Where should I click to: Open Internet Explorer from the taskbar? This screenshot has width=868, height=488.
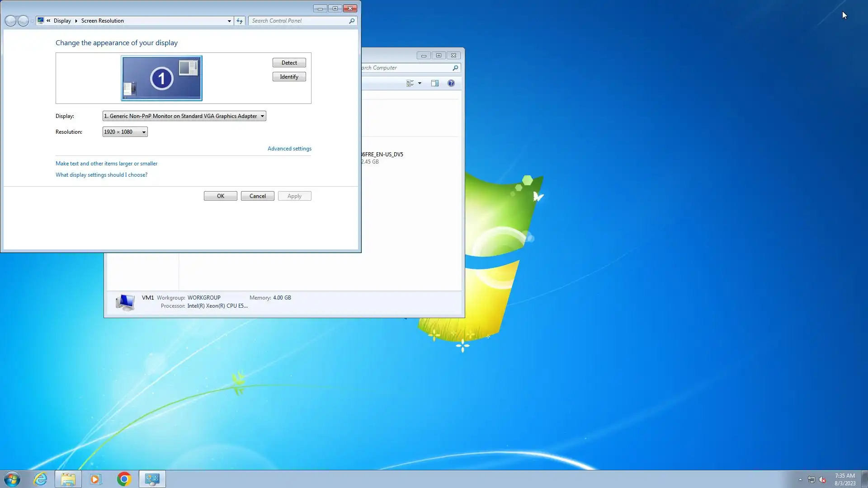coord(41,479)
